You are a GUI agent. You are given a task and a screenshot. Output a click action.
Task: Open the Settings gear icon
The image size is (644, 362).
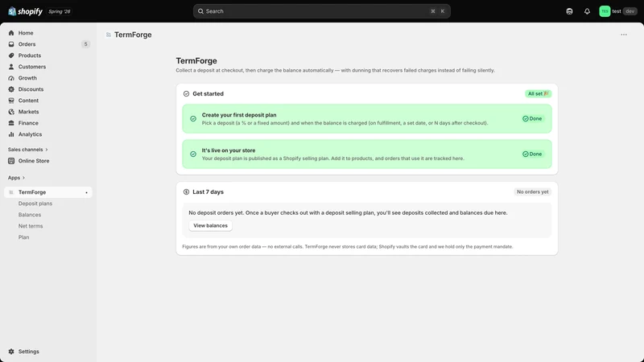(x=11, y=352)
